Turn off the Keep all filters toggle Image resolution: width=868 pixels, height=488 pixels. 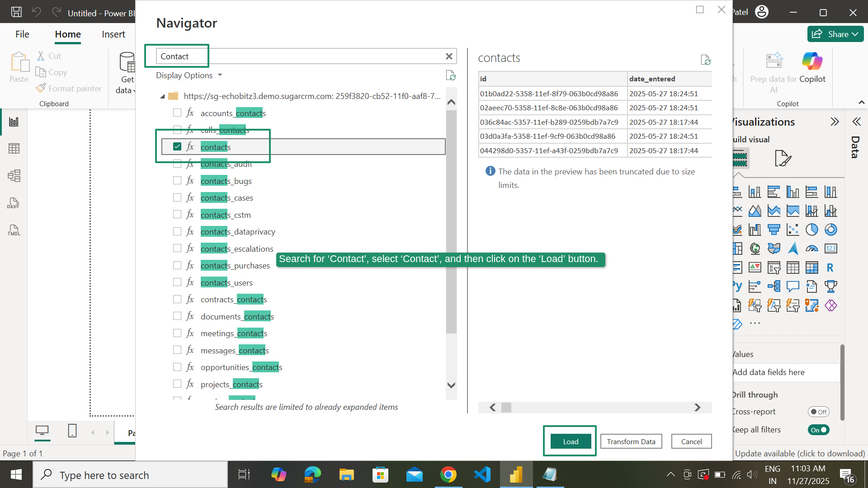tap(818, 430)
